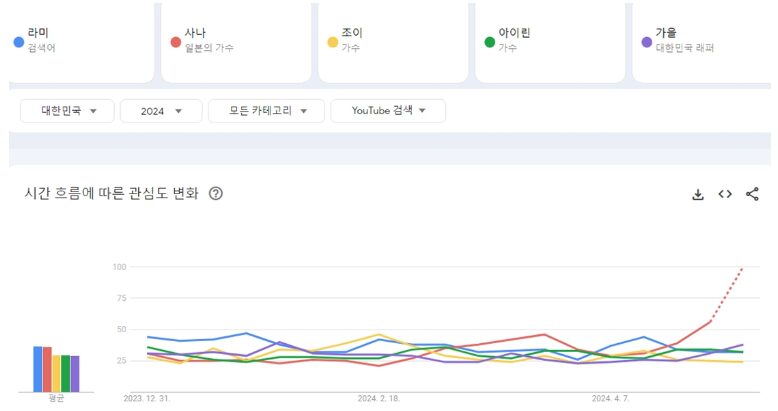This screenshot has height=411, width=778.
Task: Open the 2024 time range dropdown
Action: (x=160, y=111)
